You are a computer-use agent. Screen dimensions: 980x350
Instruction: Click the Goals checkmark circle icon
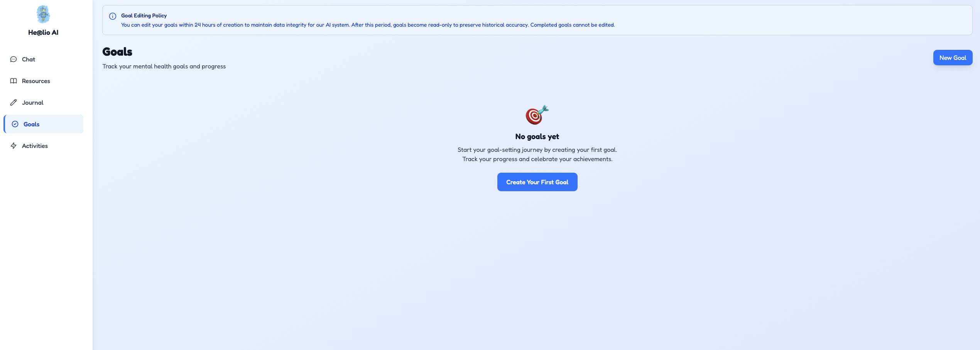click(15, 124)
